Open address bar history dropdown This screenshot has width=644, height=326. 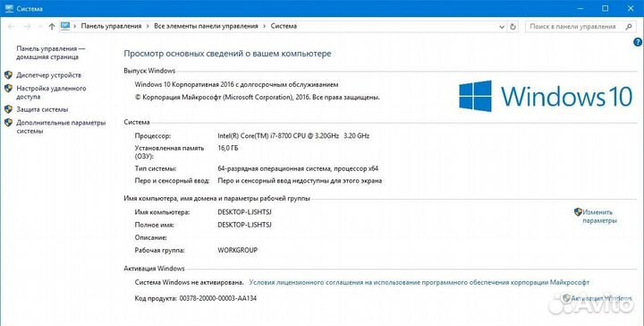[x=502, y=27]
